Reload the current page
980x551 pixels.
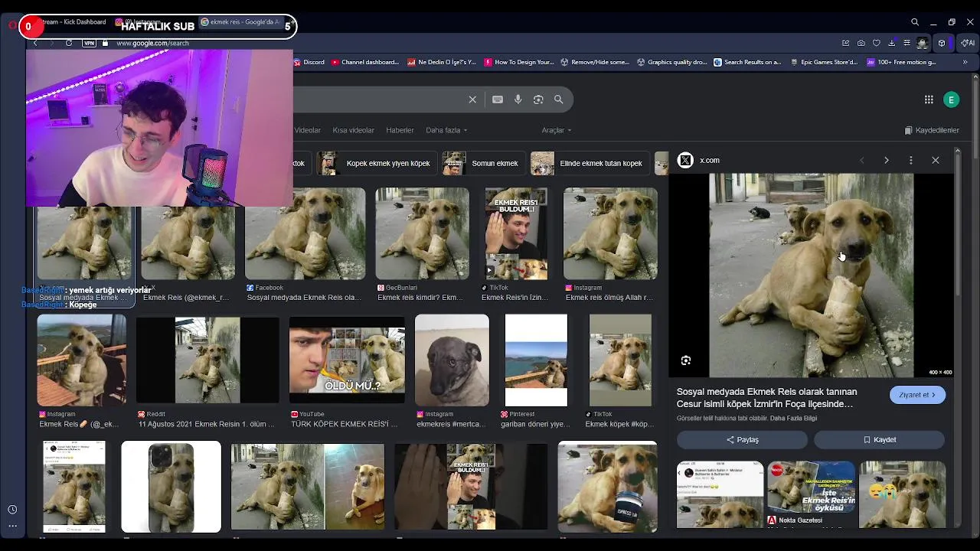point(69,43)
